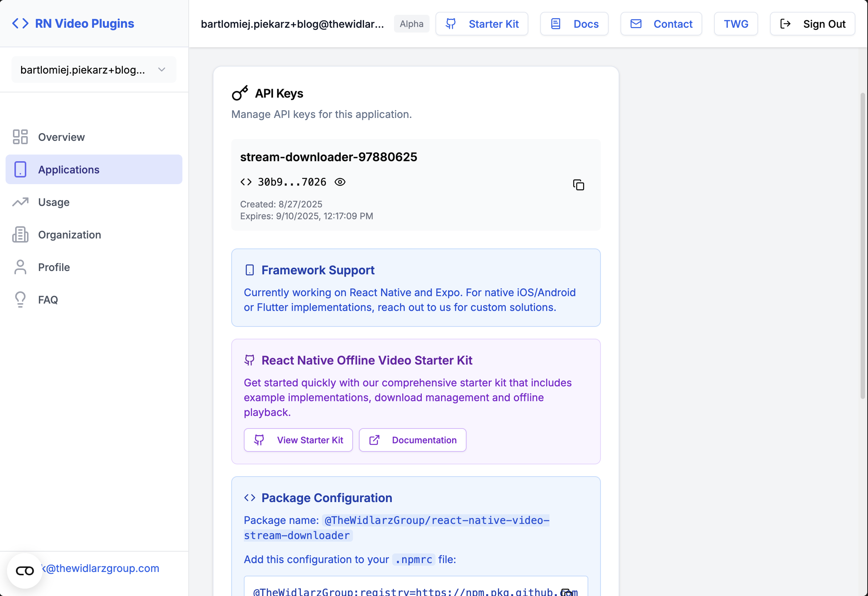
Task: Sign Out of the account
Action: 813,24
